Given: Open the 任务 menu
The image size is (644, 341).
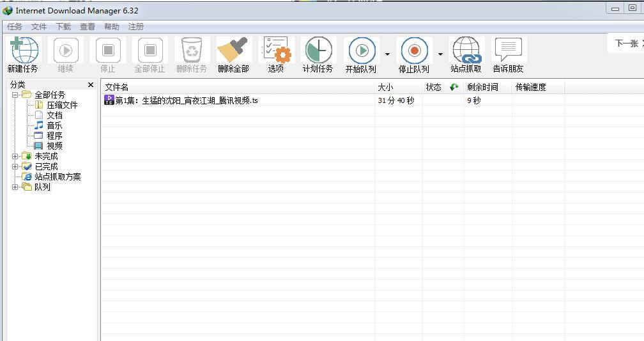Looking at the screenshot, I should (x=15, y=27).
